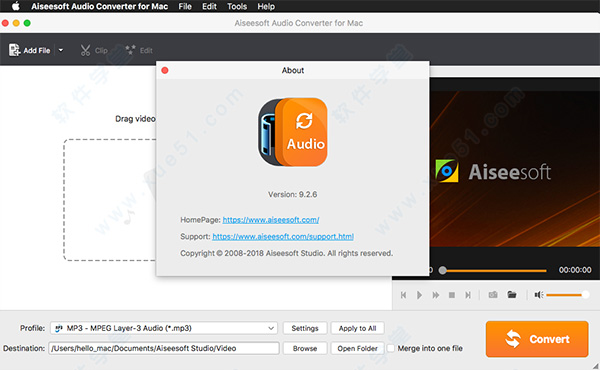The image size is (600, 370).
Task: Click the Browse button
Action: (x=305, y=348)
